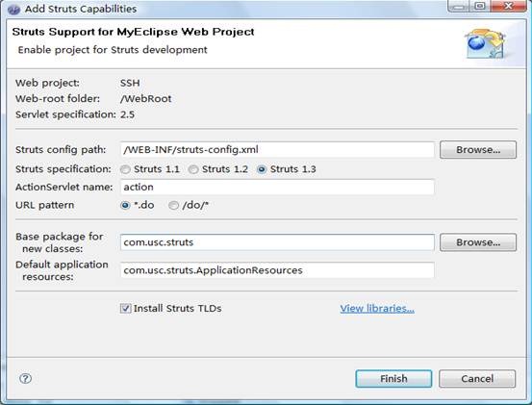The width and height of the screenshot is (532, 405).
Task: Focus the Struts config path field
Action: coord(277,149)
